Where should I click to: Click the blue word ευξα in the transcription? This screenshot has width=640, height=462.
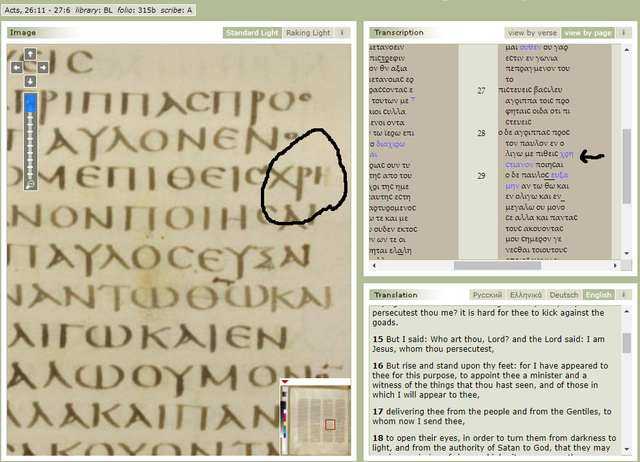pyautogui.click(x=559, y=175)
